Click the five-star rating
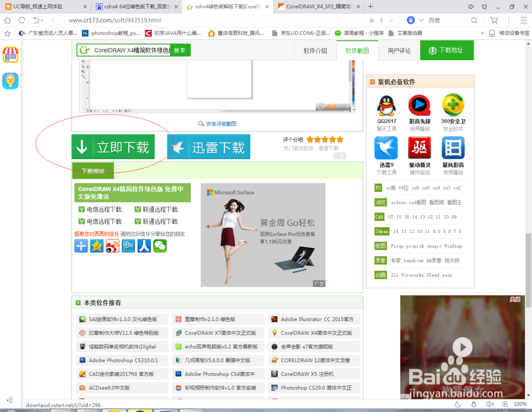532x412 pixels. click(325, 140)
